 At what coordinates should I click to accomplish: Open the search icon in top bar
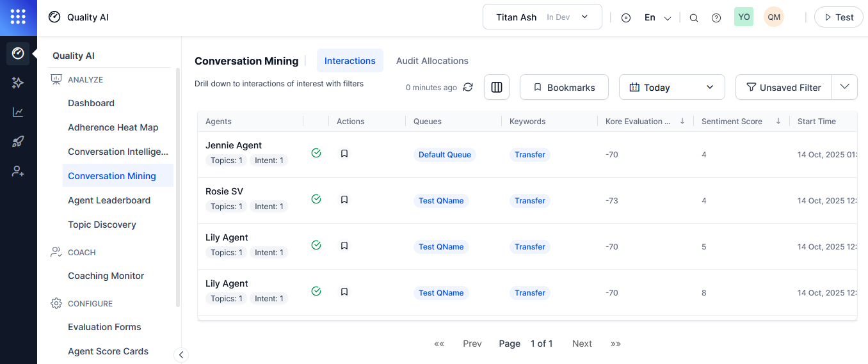[x=693, y=18]
